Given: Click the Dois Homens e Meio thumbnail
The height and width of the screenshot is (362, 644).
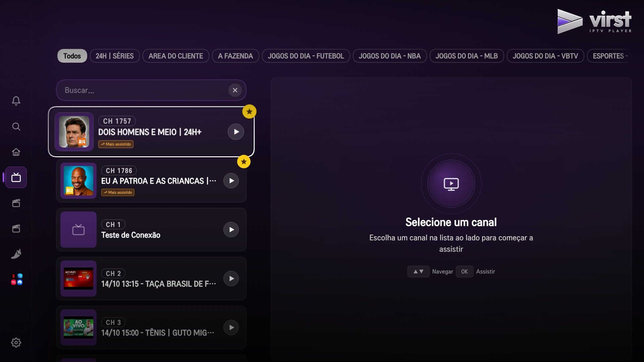Looking at the screenshot, I should click(x=74, y=132).
